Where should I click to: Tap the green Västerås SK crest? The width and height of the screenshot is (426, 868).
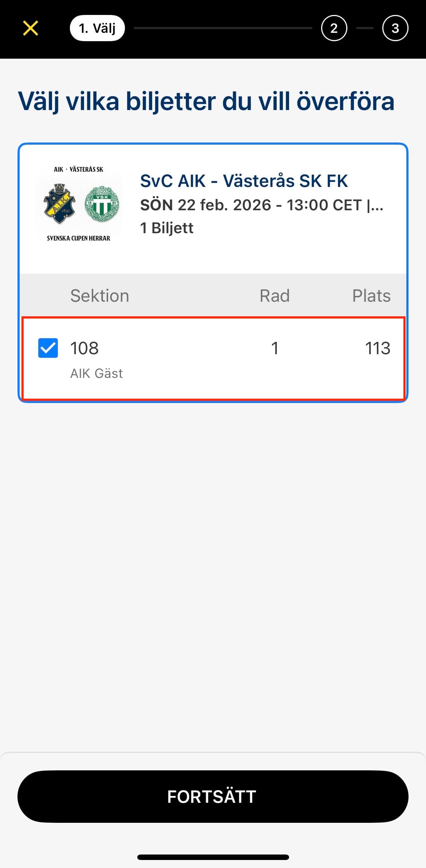point(102,204)
